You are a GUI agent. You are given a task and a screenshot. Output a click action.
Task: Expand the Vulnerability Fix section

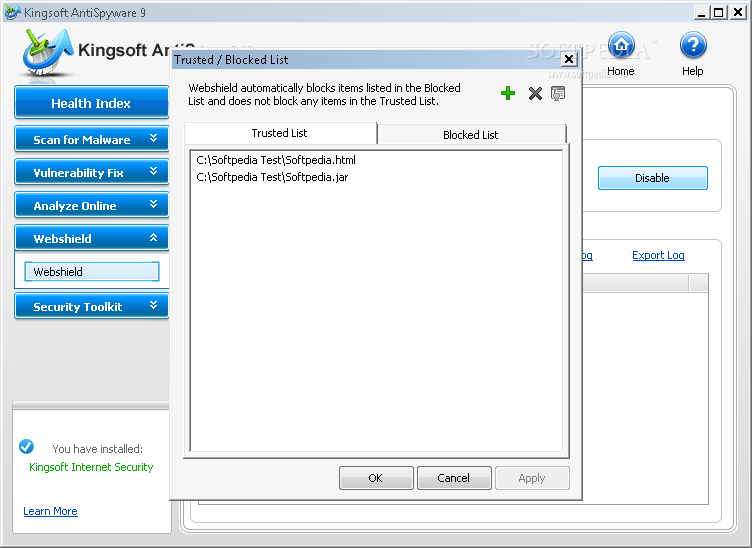91,172
